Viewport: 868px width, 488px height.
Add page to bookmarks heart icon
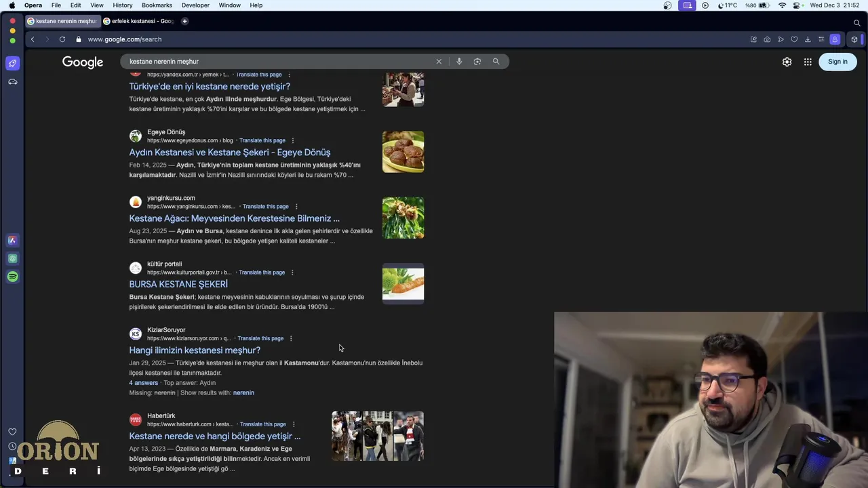[x=794, y=39]
